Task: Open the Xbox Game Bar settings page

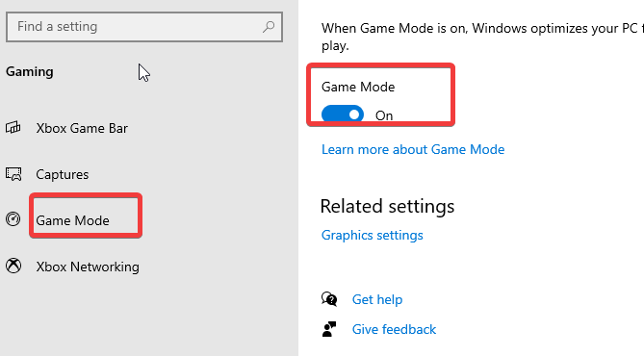Action: coord(82,128)
